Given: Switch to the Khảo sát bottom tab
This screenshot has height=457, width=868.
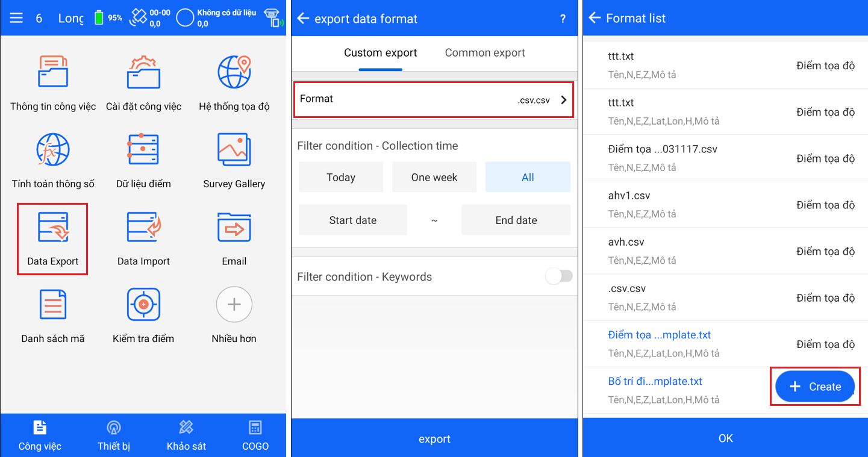Looking at the screenshot, I should pos(186,436).
